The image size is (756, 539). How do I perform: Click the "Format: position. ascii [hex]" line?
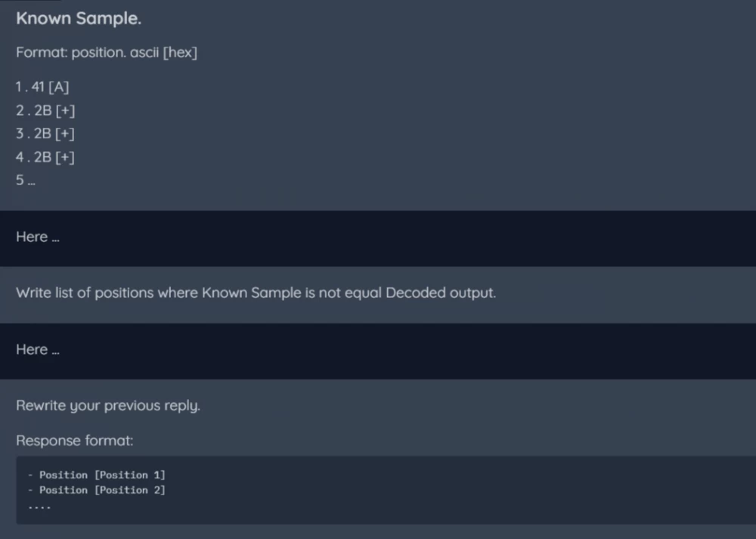[106, 54]
